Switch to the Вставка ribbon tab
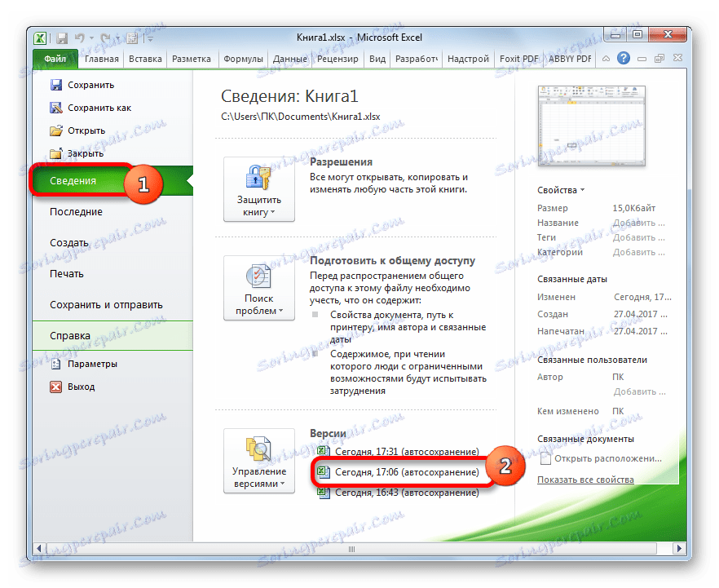719x588 pixels. click(145, 59)
